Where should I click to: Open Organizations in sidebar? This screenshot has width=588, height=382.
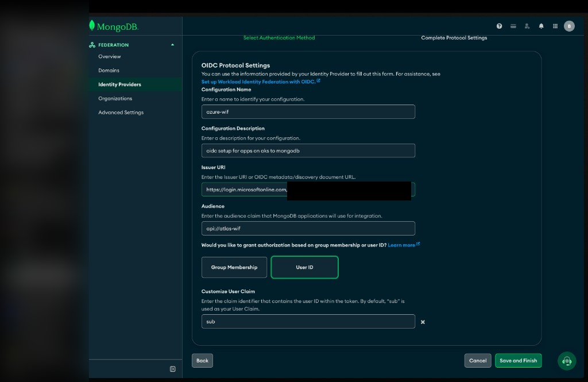(x=115, y=98)
